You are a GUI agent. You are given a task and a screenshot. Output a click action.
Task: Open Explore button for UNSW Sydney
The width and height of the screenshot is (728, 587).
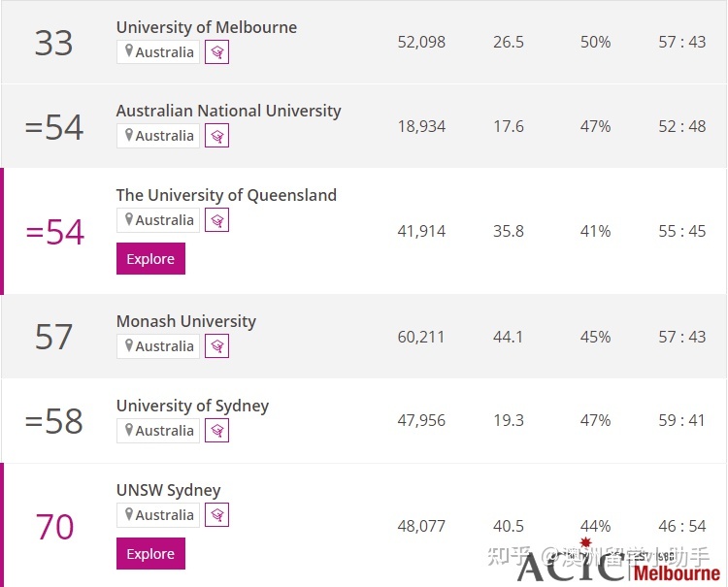[x=150, y=554]
